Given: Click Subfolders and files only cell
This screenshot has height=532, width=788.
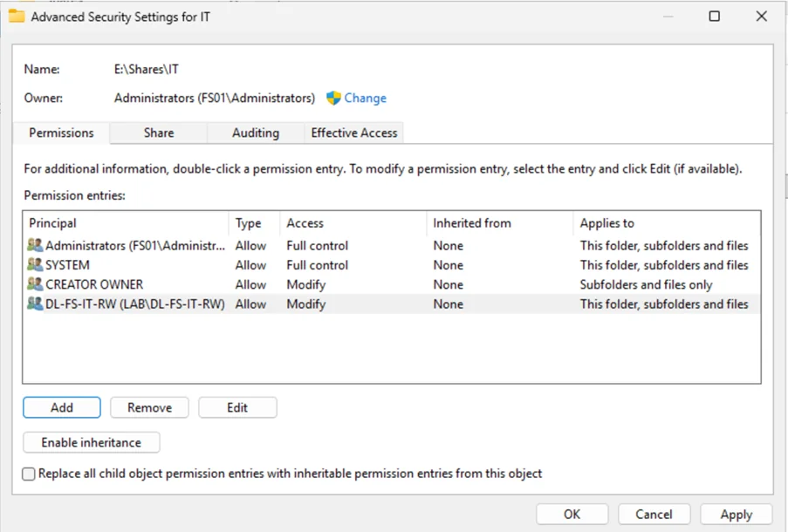Looking at the screenshot, I should [x=646, y=285].
